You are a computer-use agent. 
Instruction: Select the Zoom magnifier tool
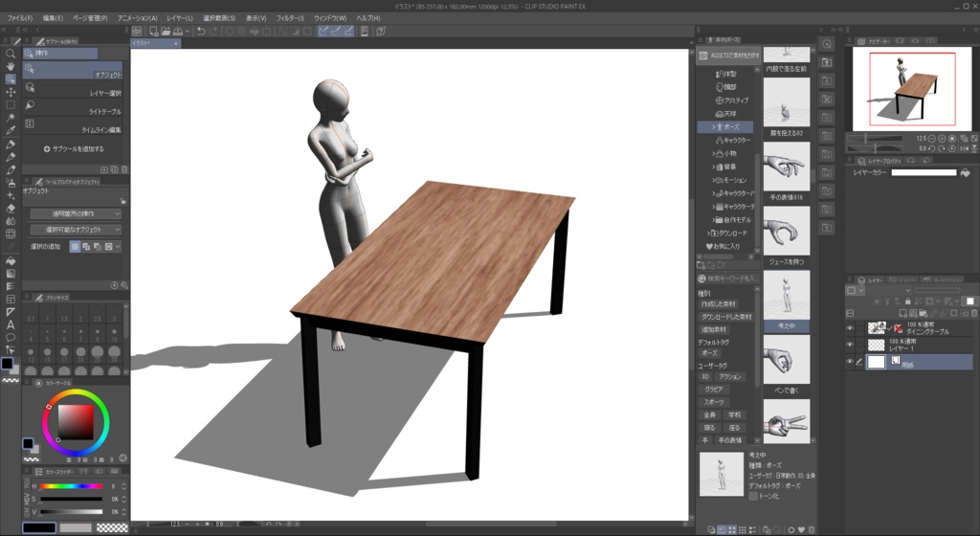click(x=11, y=54)
